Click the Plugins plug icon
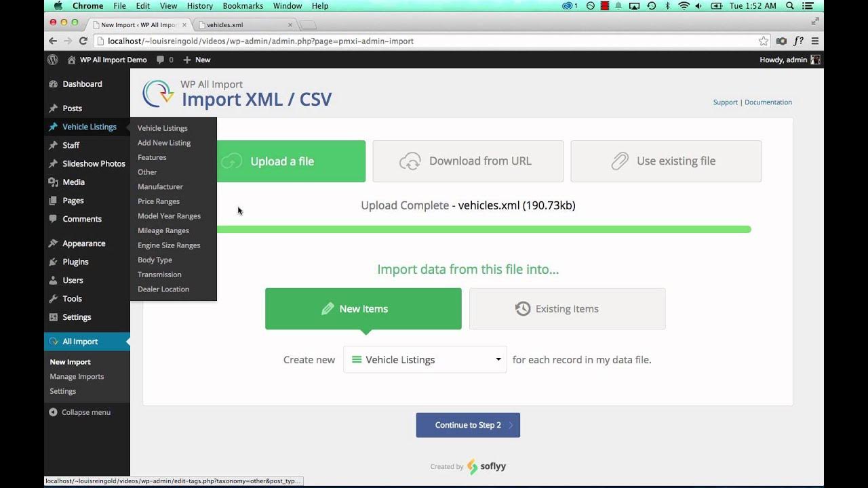868x488 pixels. tap(53, 262)
